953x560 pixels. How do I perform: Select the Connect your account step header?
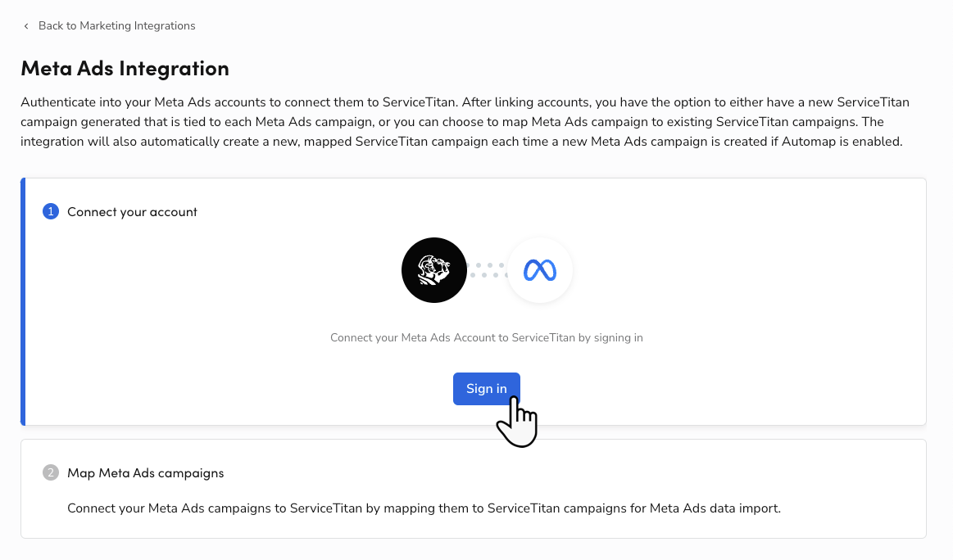click(132, 211)
